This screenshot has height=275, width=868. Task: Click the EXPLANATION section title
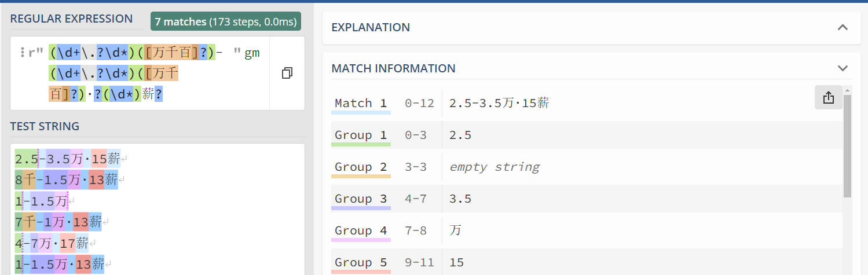[371, 27]
